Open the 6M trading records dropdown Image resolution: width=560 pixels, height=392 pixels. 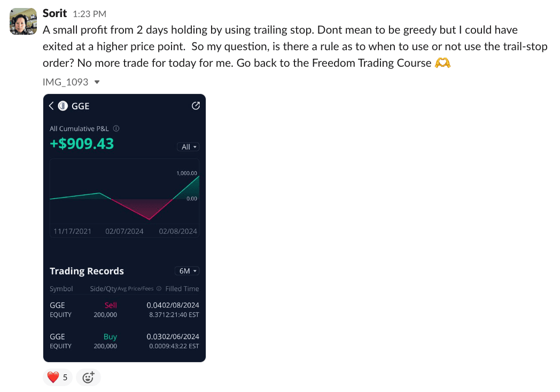pyautogui.click(x=187, y=271)
